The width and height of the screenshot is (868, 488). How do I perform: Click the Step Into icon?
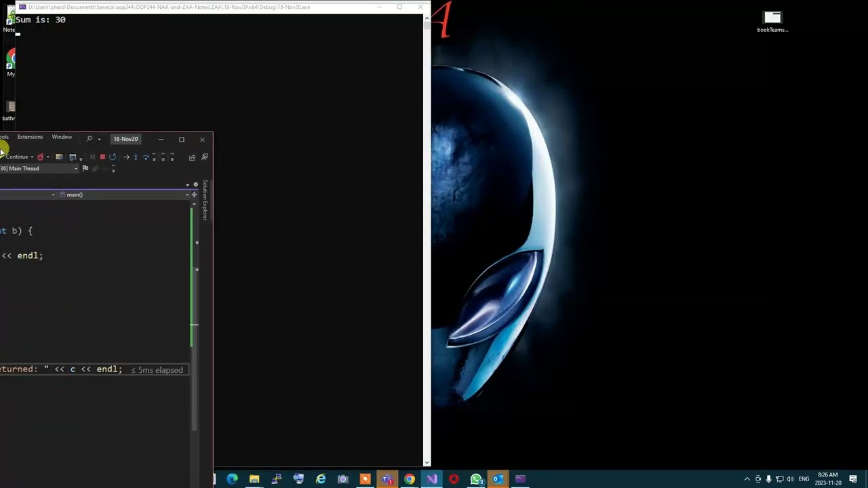click(x=136, y=157)
